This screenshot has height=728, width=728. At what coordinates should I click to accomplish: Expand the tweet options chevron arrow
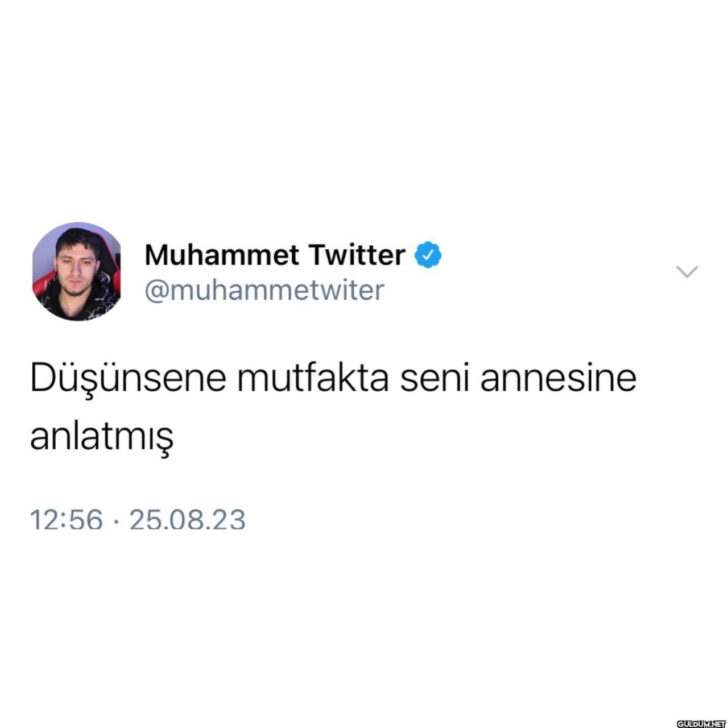(686, 272)
